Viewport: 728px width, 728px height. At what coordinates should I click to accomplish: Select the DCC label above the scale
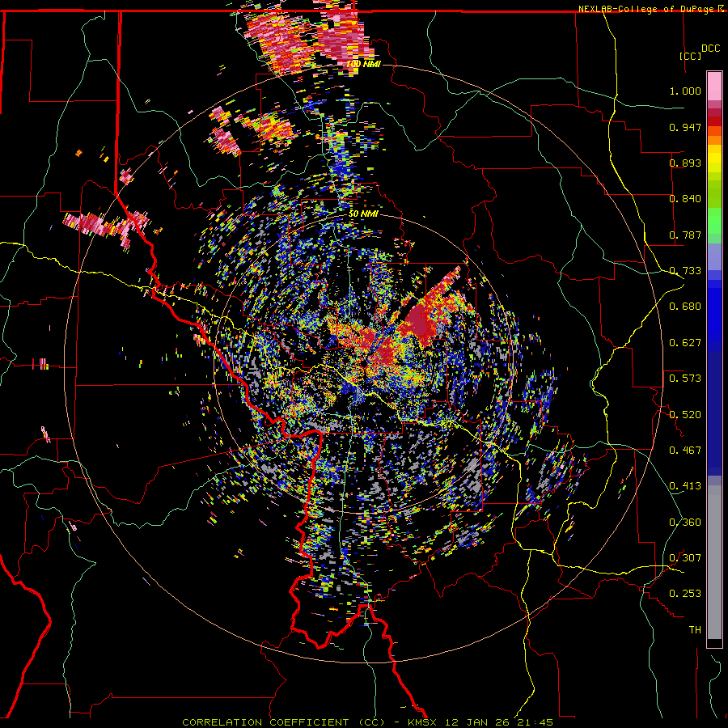click(x=710, y=49)
